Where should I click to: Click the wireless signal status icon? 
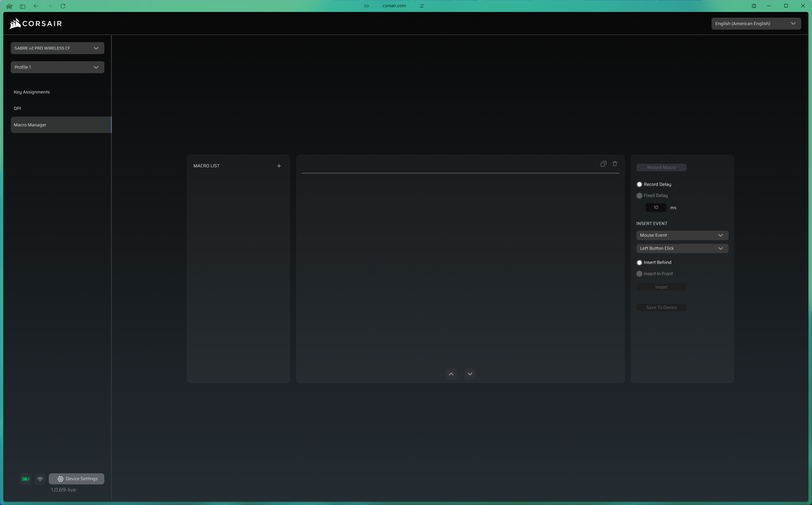click(x=40, y=479)
